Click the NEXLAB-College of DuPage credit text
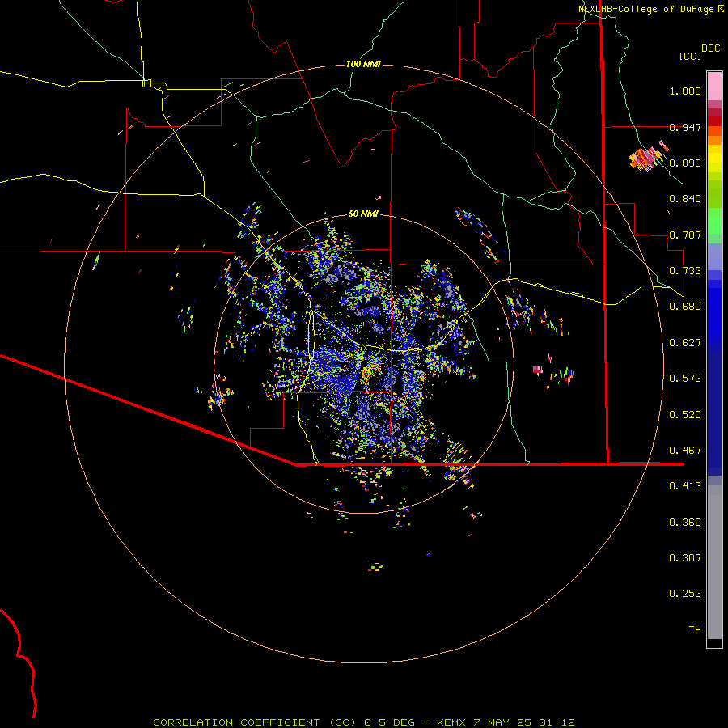 651,9
